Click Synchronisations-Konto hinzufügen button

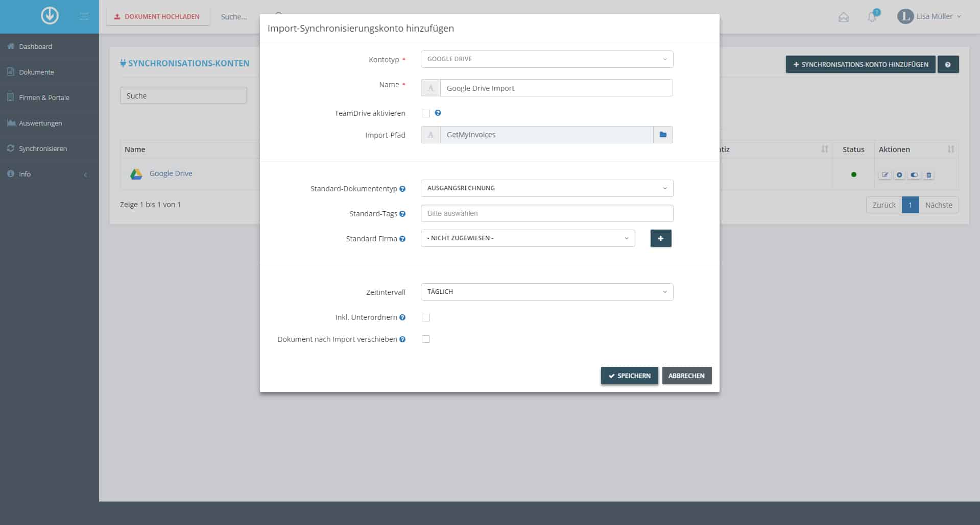(861, 64)
